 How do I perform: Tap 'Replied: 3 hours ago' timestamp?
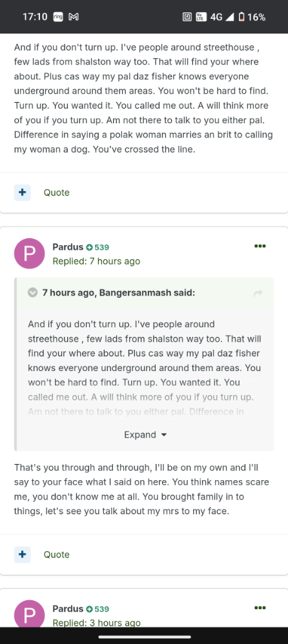point(96,623)
